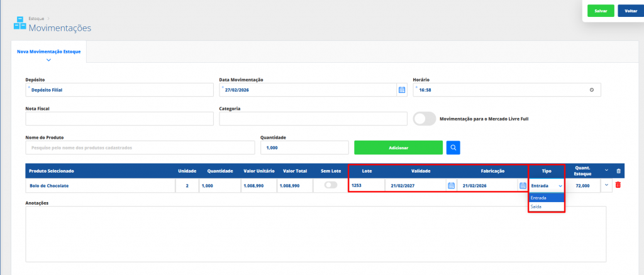Open the Tipo dropdown showing Entrada
This screenshot has height=275, width=644.
(547, 185)
